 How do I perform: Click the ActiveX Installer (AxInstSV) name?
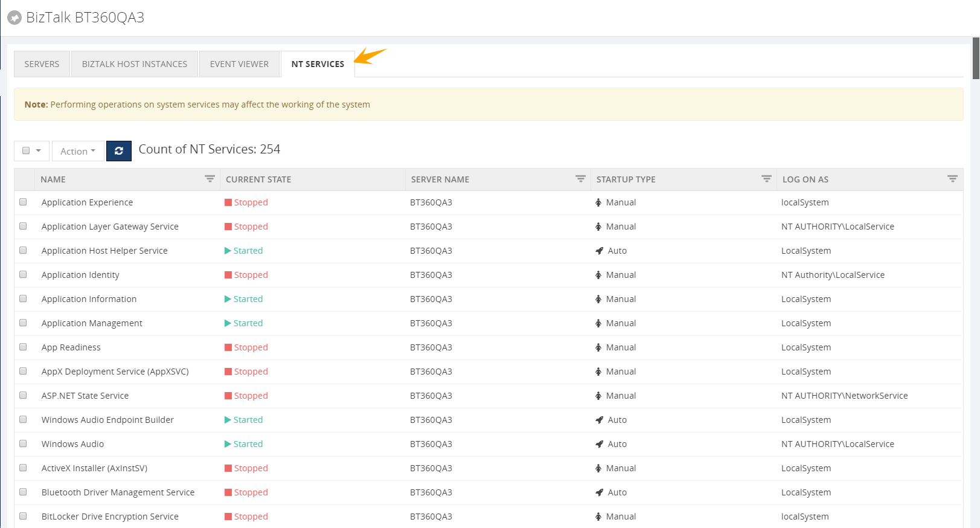pyautogui.click(x=94, y=468)
